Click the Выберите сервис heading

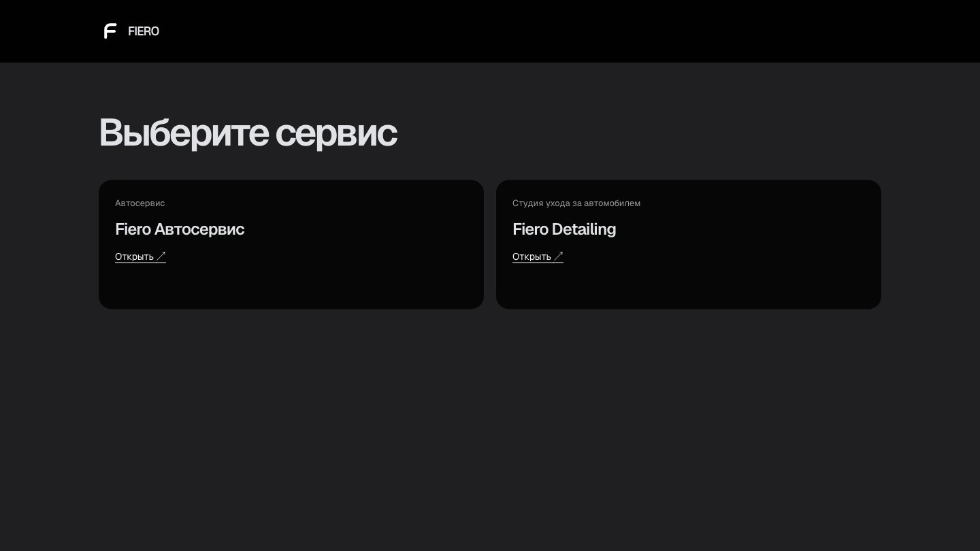click(248, 132)
